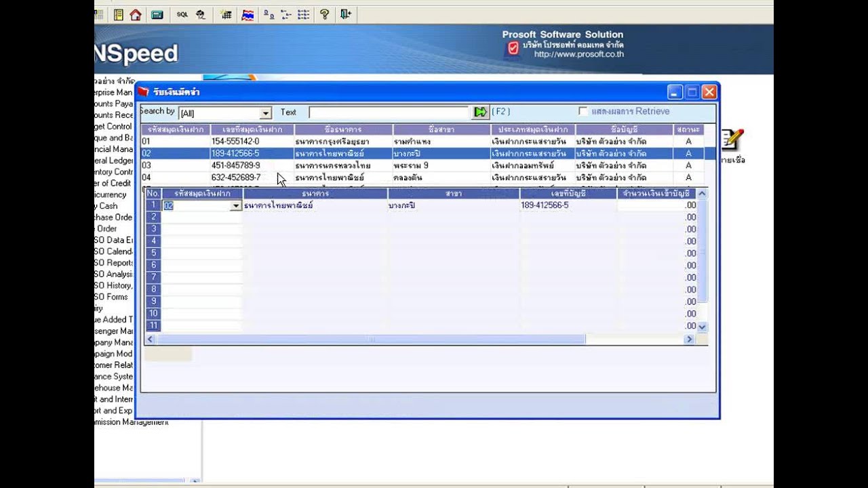Select row number 11 in the lower grid

coord(154,325)
